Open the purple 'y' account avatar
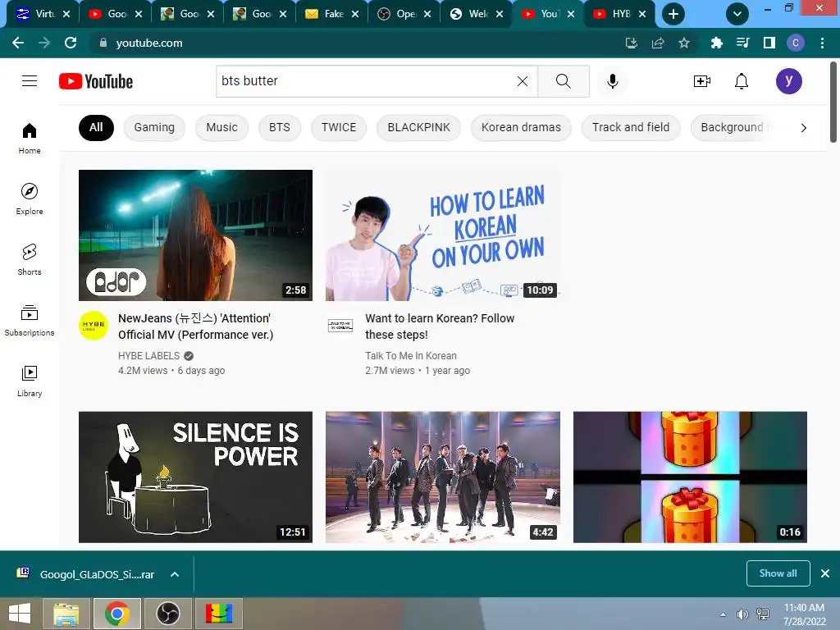The width and height of the screenshot is (840, 630). 788,81
